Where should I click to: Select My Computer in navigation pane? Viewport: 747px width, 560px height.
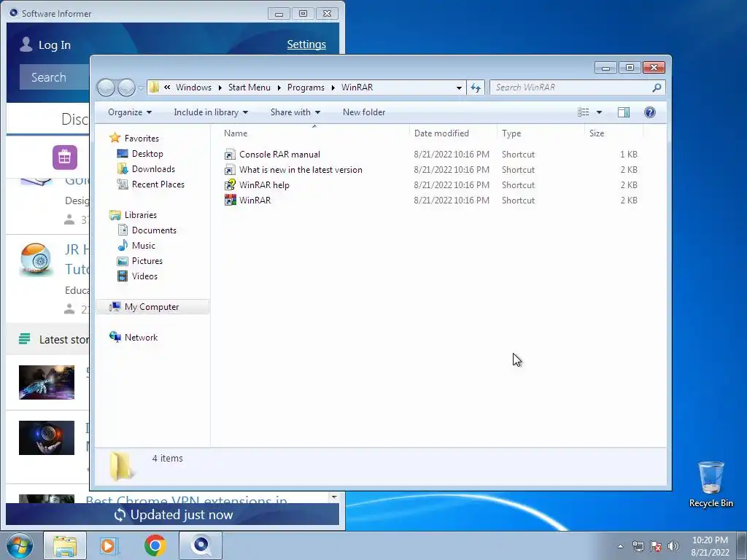(152, 307)
